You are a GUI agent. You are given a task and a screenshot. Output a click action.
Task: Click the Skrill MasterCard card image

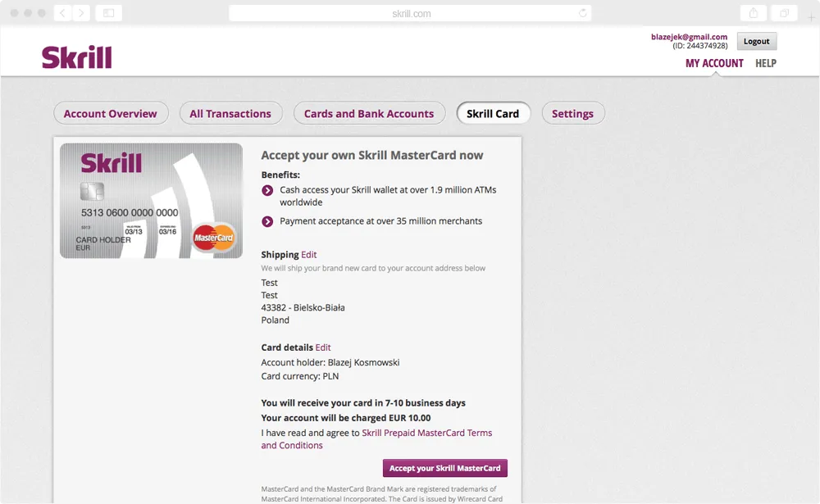[151, 201]
